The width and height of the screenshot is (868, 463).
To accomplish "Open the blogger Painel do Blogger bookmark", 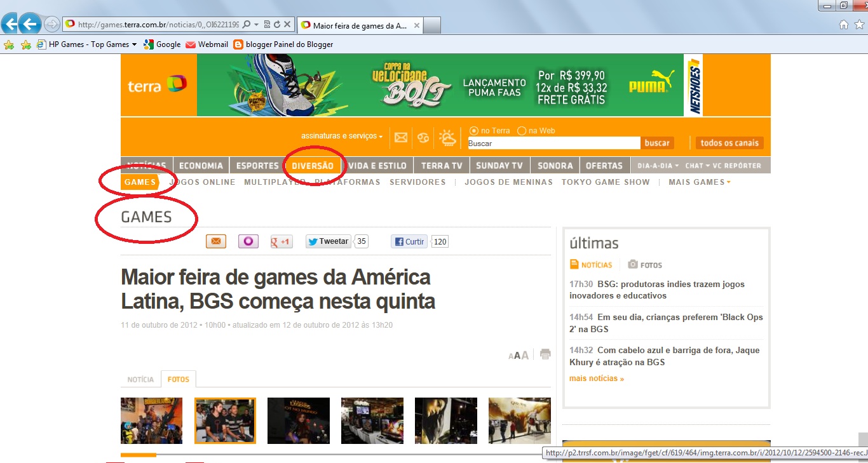I will click(x=283, y=44).
